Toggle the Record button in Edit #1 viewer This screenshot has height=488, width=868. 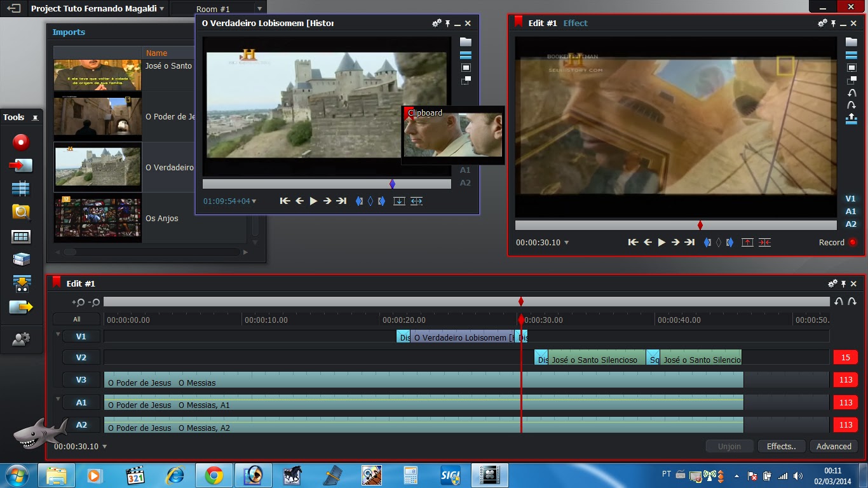(x=853, y=242)
